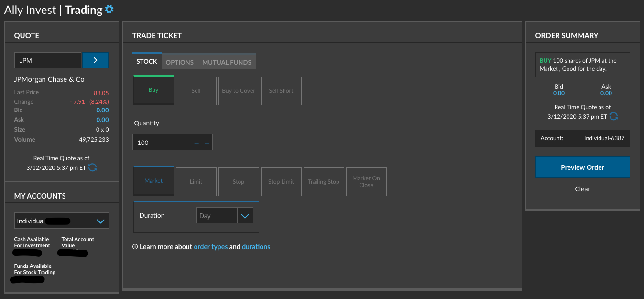This screenshot has width=644, height=299.
Task: Open the order types link
Action: tap(211, 247)
